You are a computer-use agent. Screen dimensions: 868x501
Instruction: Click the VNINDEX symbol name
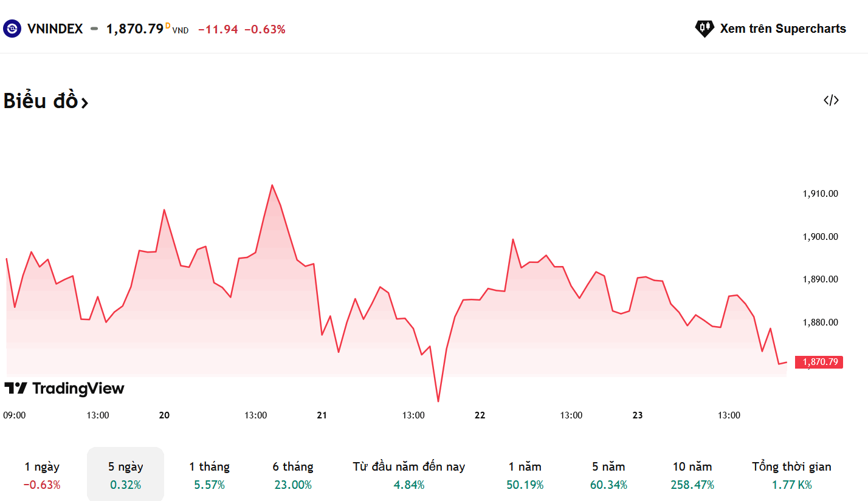55,29
